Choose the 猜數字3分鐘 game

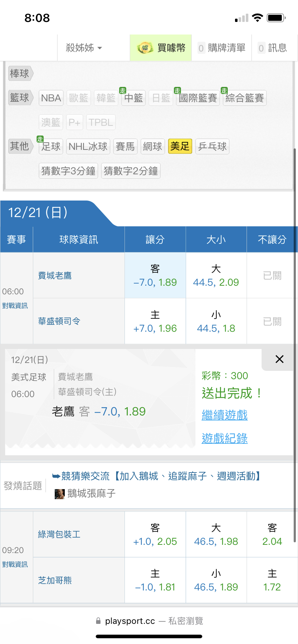coord(68,171)
